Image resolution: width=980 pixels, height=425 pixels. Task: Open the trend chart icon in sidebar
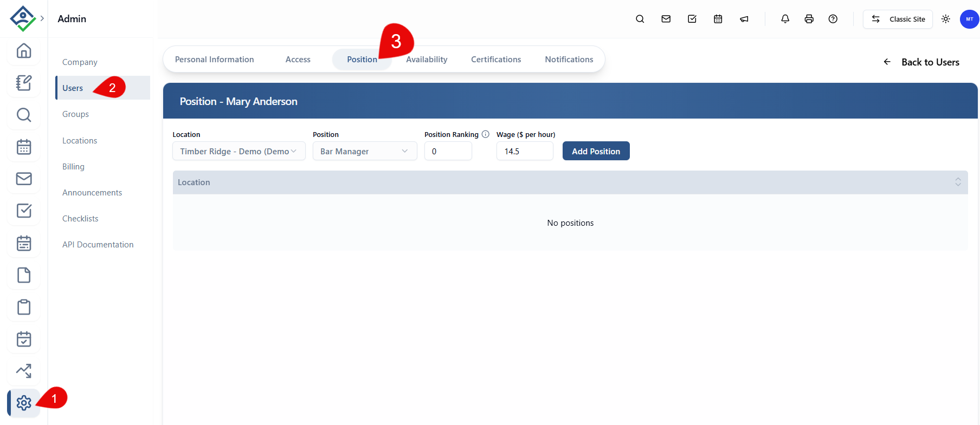(24, 371)
